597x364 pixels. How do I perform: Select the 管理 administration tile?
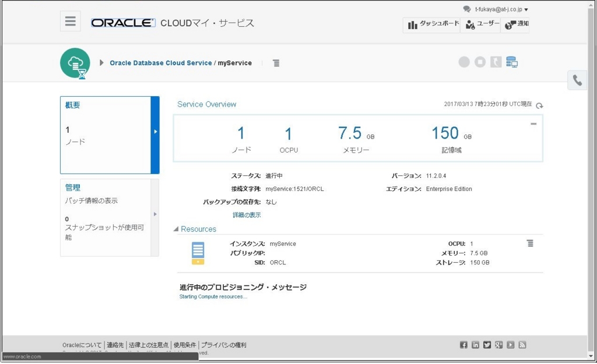[106, 218]
